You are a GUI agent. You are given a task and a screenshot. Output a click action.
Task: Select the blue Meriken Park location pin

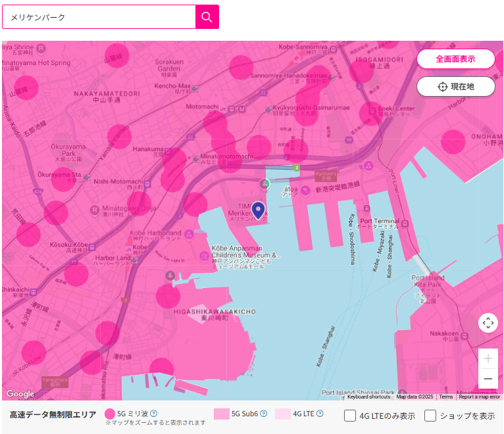tap(258, 210)
